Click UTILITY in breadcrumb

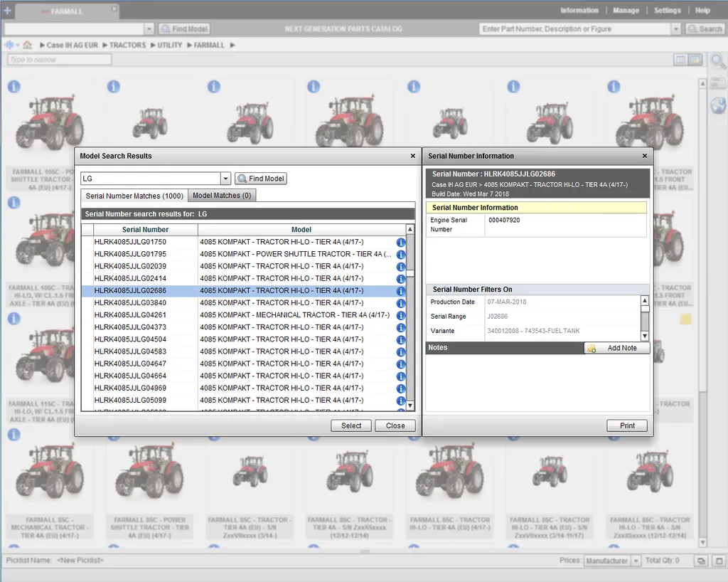169,45
